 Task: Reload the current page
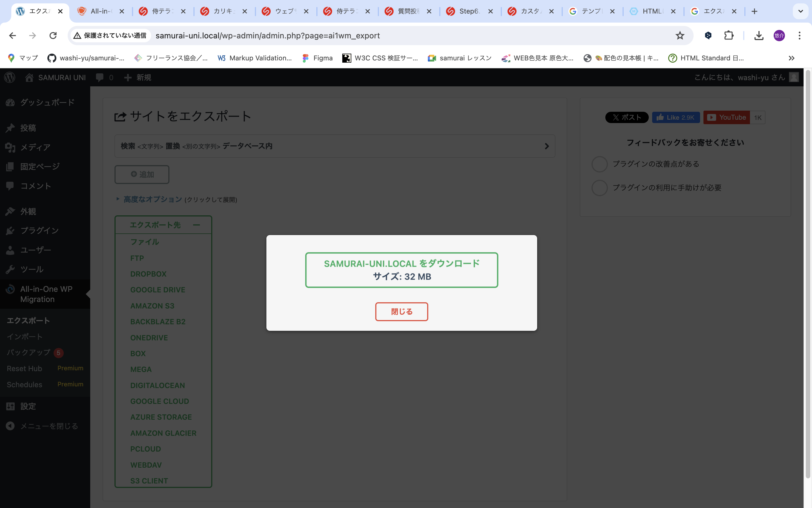53,36
